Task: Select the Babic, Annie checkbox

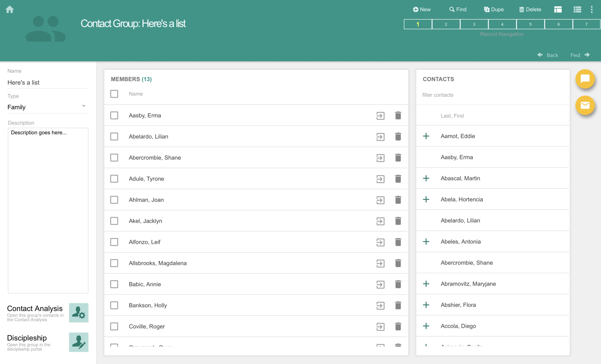Action: click(114, 284)
